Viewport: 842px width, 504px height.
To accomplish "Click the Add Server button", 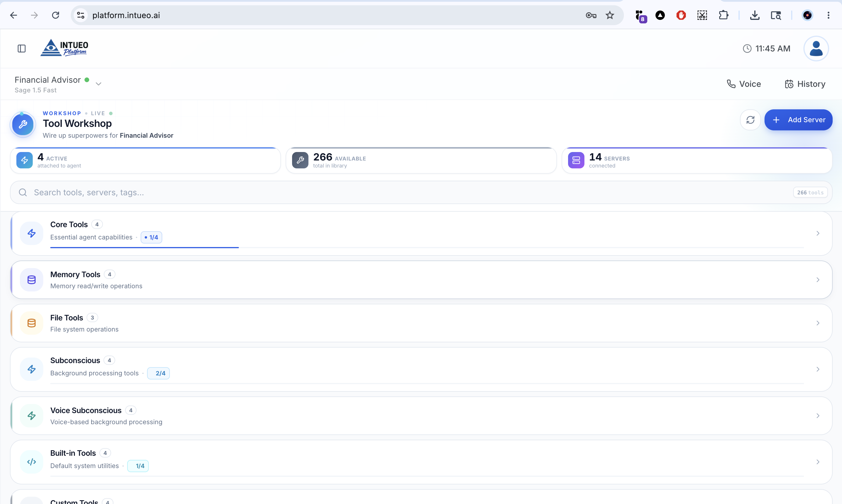I will [x=798, y=120].
